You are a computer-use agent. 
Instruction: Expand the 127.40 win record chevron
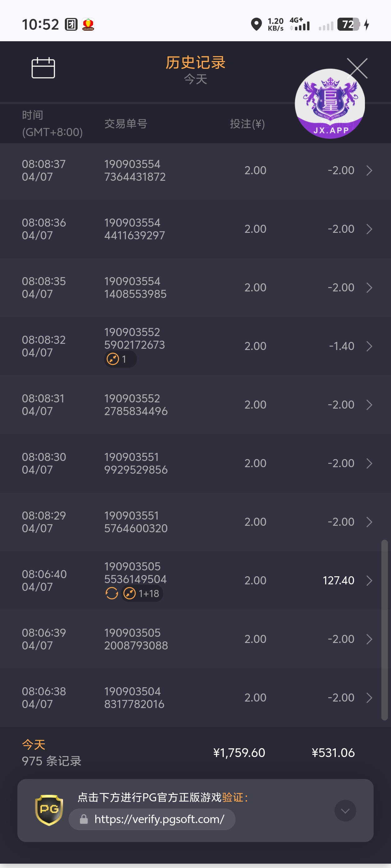369,581
